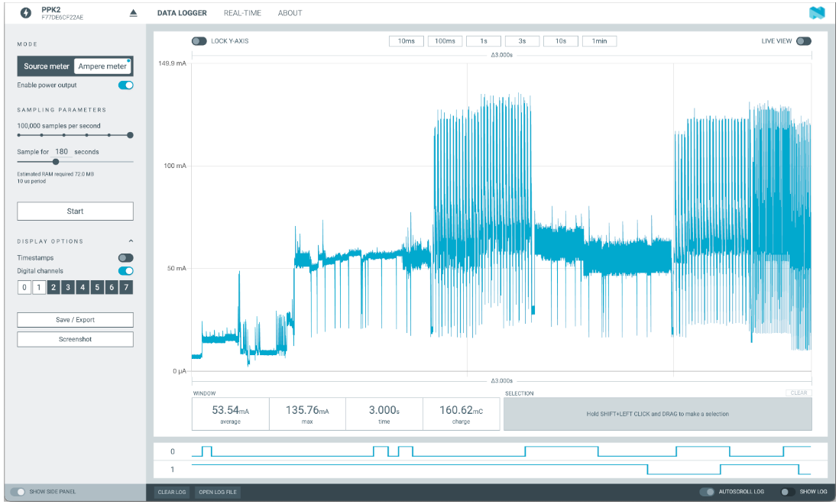Toggle digital channel 4 box
Image resolution: width=839 pixels, height=504 pixels.
coord(83,288)
